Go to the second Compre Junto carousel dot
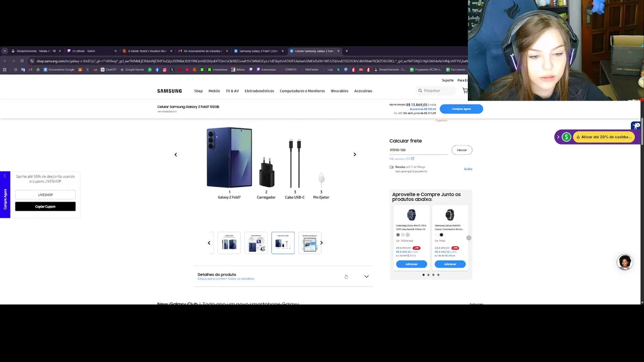644x362 pixels. click(428, 275)
